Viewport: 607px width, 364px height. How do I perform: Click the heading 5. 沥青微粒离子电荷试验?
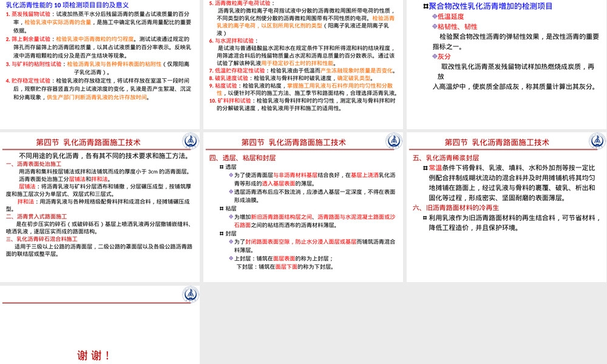pyautogui.click(x=240, y=3)
